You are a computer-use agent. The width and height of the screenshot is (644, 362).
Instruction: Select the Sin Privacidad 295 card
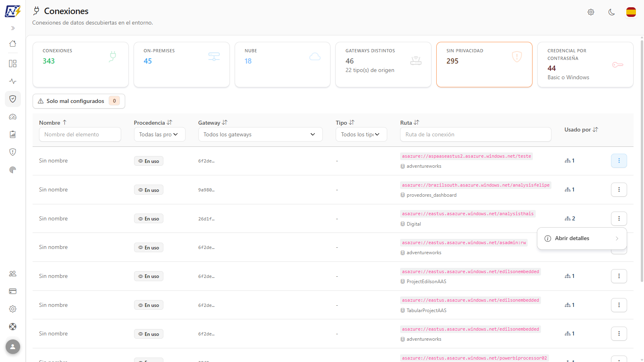(484, 64)
